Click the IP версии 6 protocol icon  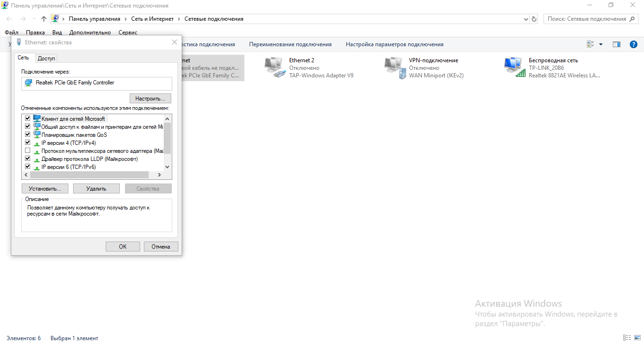(x=37, y=167)
